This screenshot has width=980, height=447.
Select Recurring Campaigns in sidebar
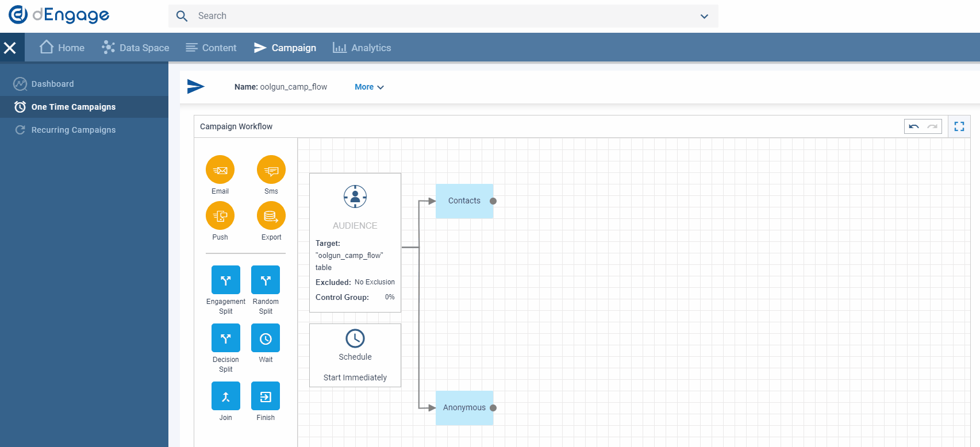(x=84, y=130)
